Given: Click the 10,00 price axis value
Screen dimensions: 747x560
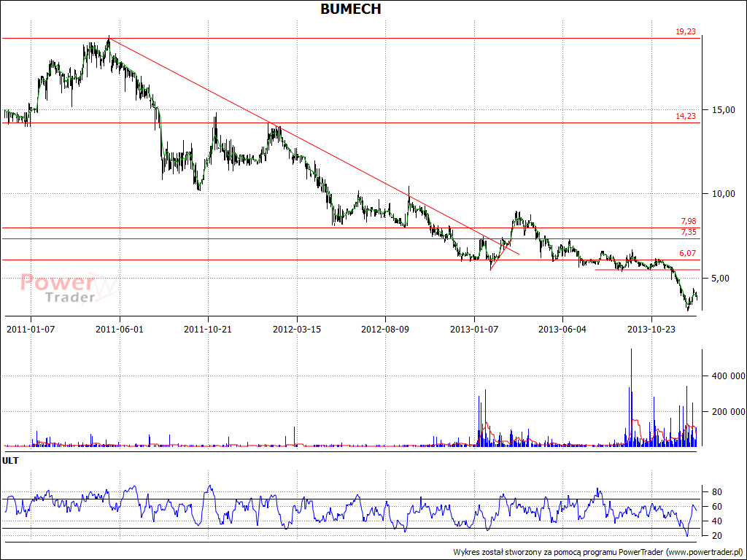Looking at the screenshot, I should (723, 194).
